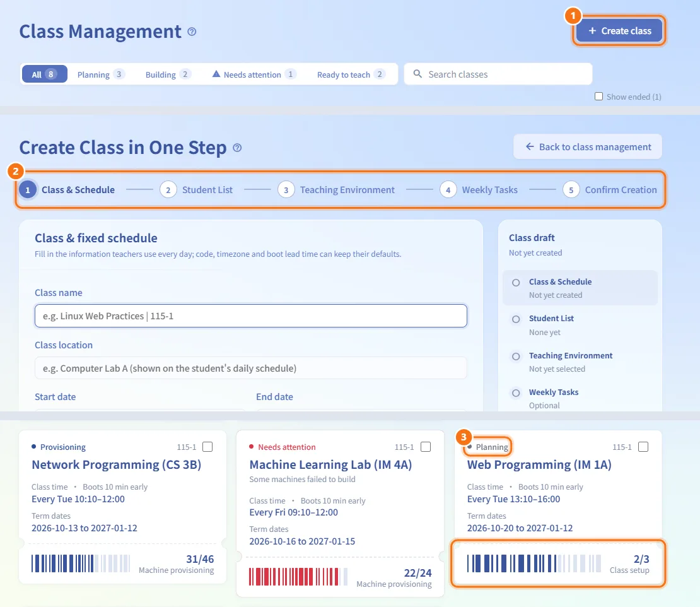This screenshot has width=700, height=607.
Task: Click the Create class button
Action: point(619,31)
